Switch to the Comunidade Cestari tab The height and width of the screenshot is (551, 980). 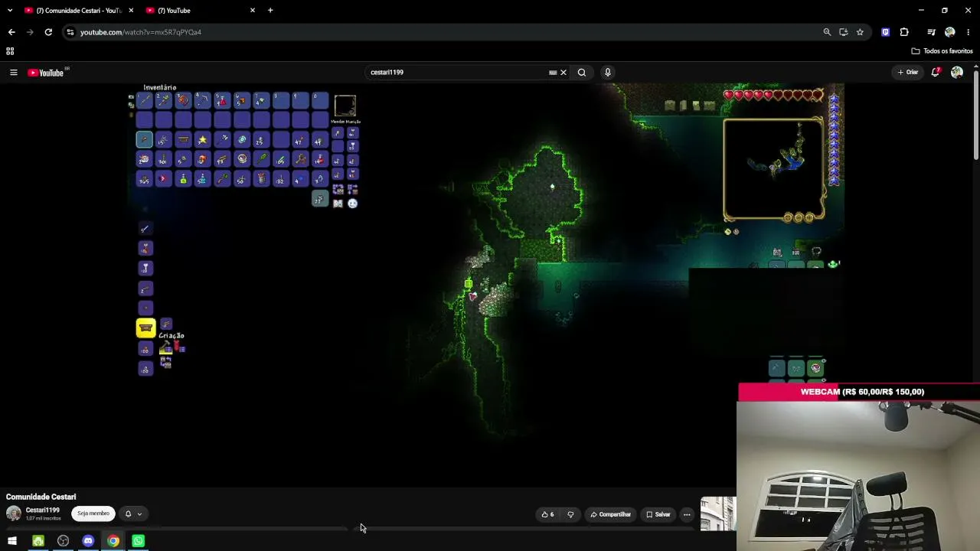point(79,11)
